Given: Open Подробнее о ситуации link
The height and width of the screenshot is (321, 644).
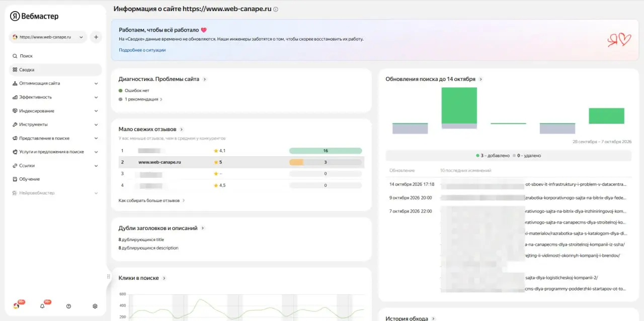Looking at the screenshot, I should [142, 50].
